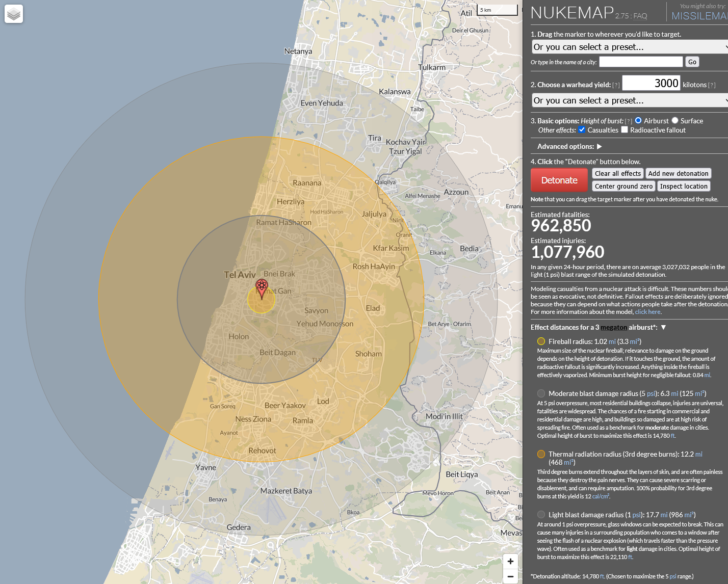Click the estimated injuries value 1,077,960
The width and height of the screenshot is (728, 584).
568,252
